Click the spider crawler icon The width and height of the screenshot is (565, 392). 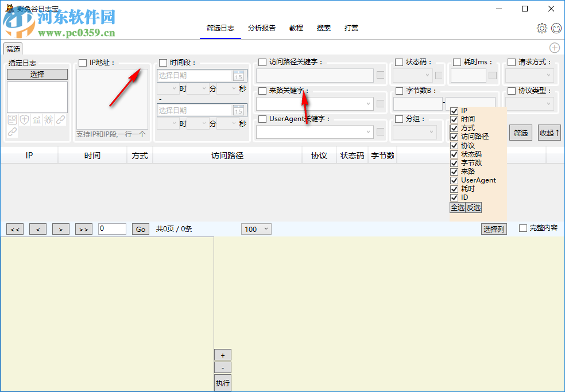pyautogui.click(x=49, y=119)
